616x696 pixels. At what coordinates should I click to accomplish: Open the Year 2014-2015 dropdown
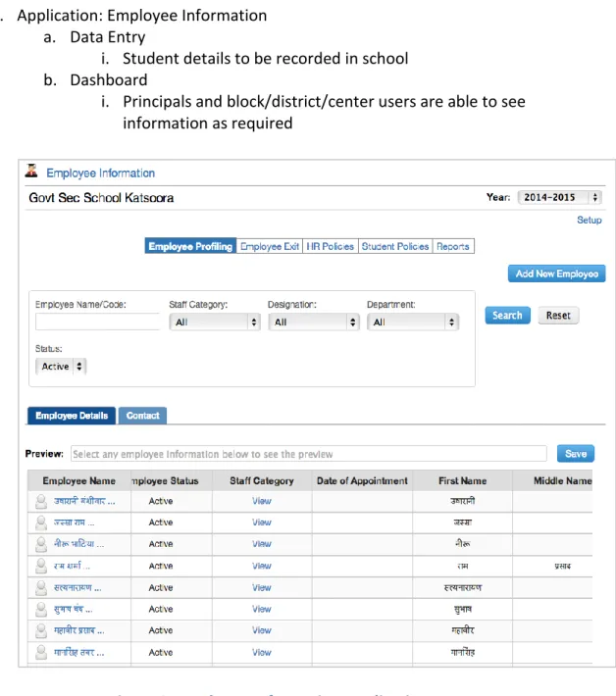point(559,197)
